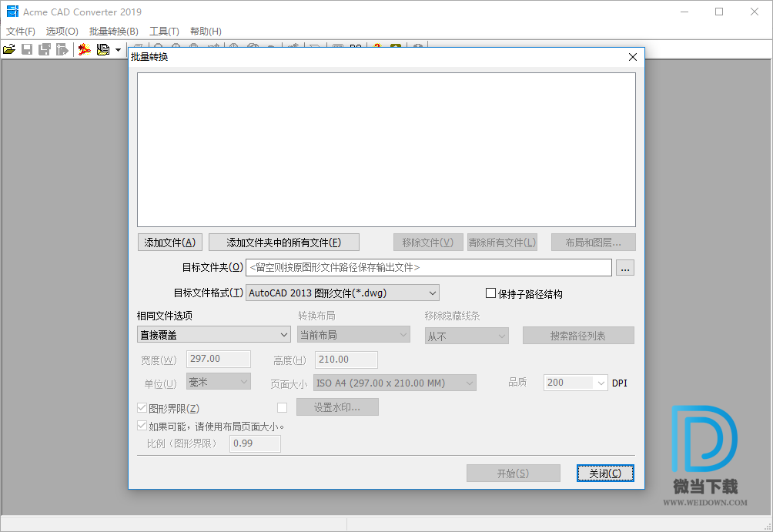Click 添加文件夹中的所有文件(F) button
773x532 pixels.
(x=283, y=242)
